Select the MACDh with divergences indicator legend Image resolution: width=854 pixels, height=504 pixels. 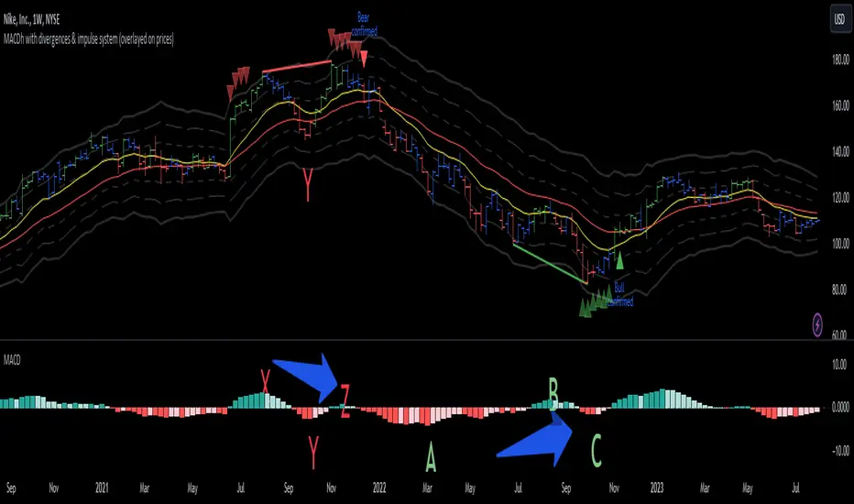pyautogui.click(x=89, y=39)
